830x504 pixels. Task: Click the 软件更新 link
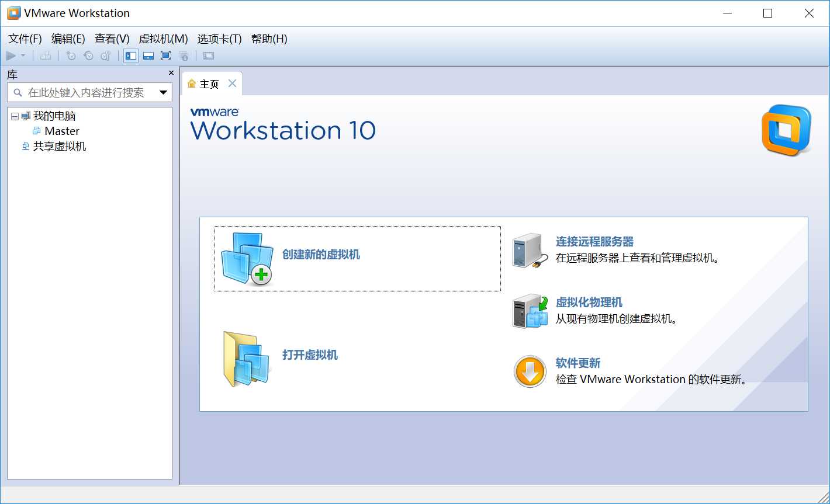click(x=578, y=363)
